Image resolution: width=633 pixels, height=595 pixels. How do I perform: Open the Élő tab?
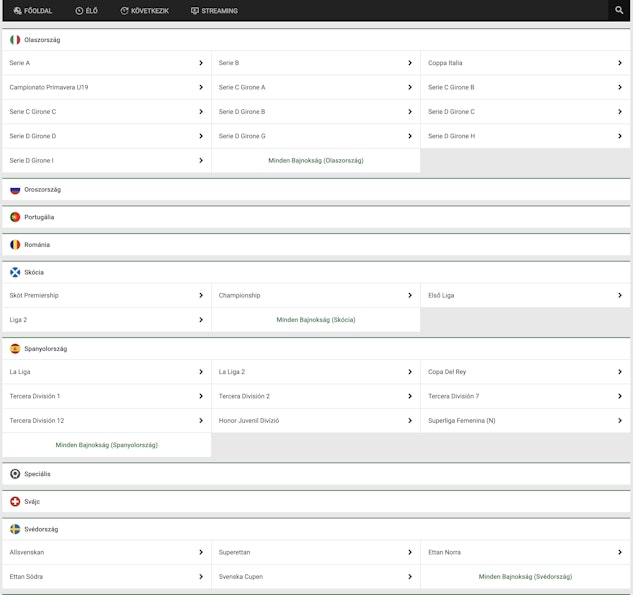[86, 11]
